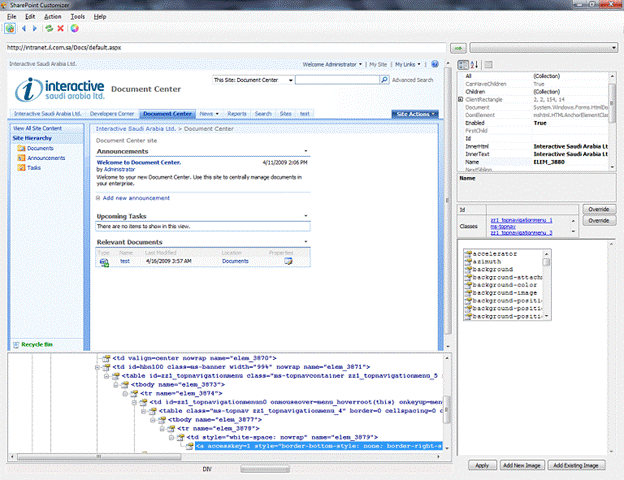Viewport: 624px width, 480px height.
Task: Click the ms-topnav class link
Action: click(x=503, y=226)
